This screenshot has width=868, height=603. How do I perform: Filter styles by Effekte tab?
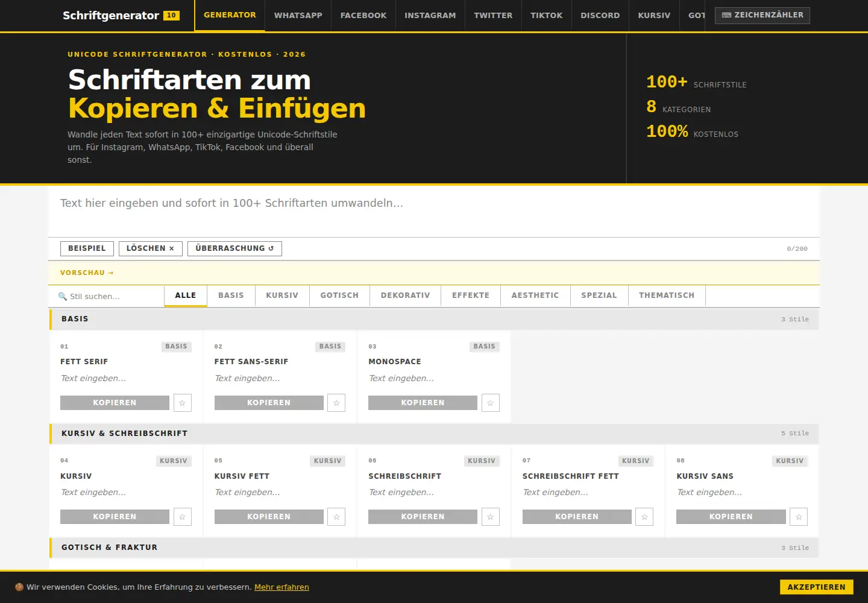click(x=471, y=295)
